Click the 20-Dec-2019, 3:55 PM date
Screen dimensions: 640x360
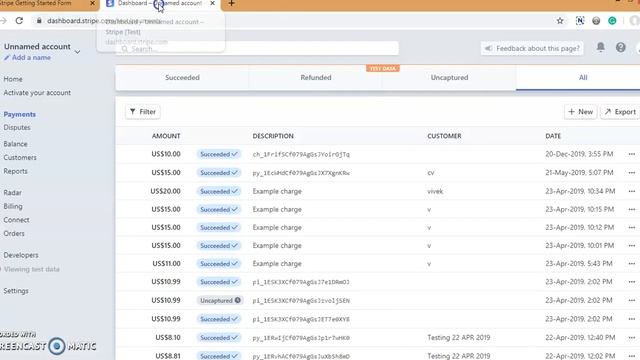(x=579, y=154)
